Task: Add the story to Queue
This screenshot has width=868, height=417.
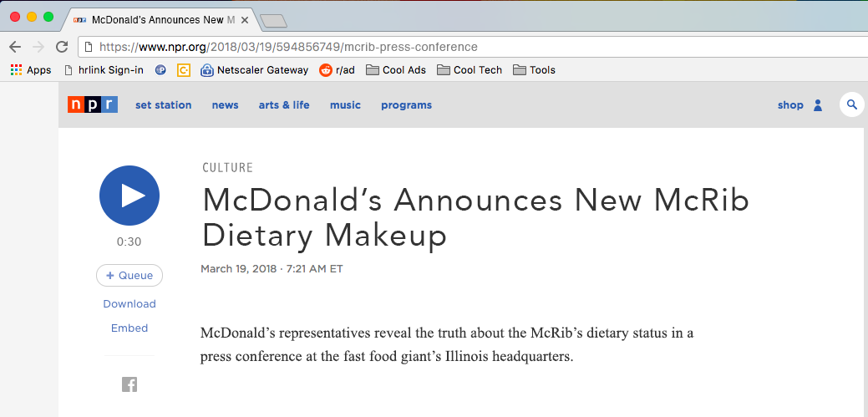Action: 129,275
